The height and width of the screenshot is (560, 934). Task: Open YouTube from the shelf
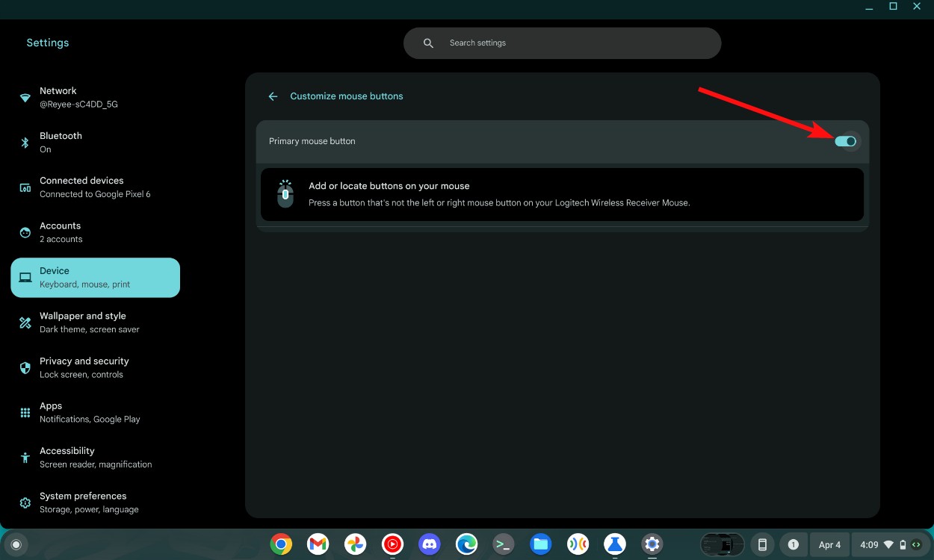point(392,544)
